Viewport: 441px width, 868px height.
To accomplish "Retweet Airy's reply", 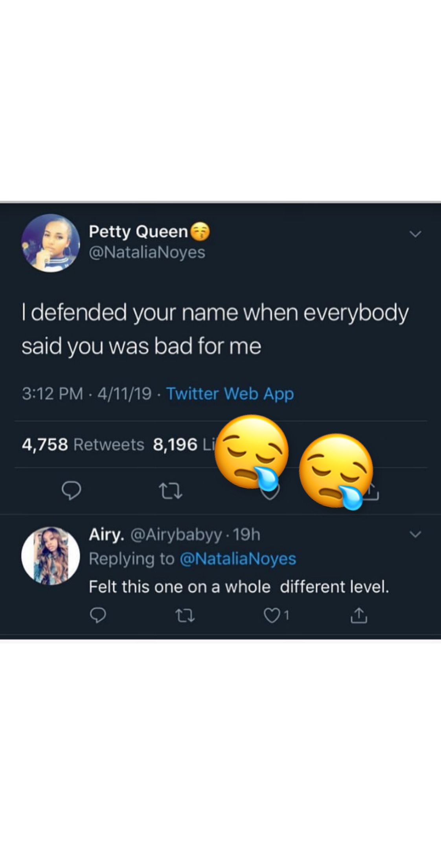I will click(185, 616).
